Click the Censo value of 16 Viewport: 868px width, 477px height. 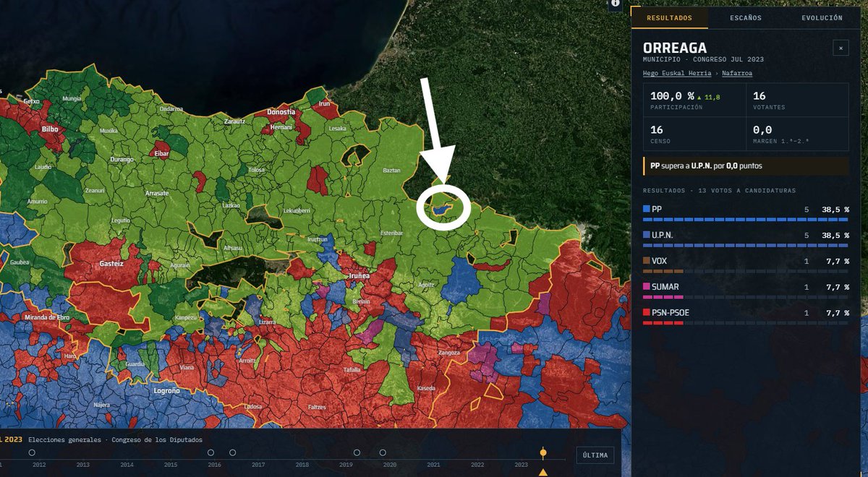[x=657, y=130]
